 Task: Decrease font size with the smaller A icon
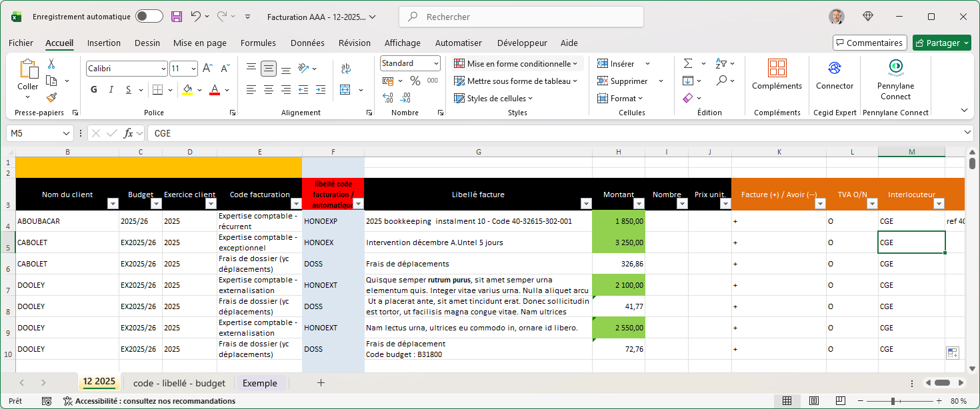225,68
